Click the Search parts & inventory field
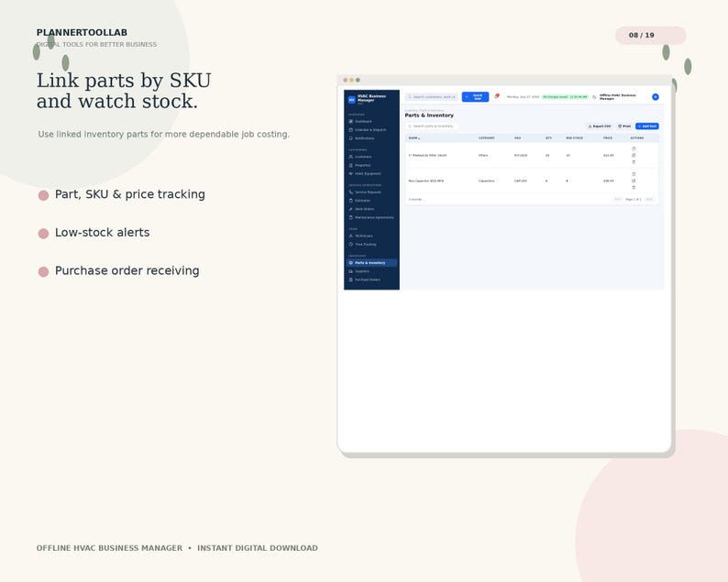The width and height of the screenshot is (728, 582). [431, 126]
